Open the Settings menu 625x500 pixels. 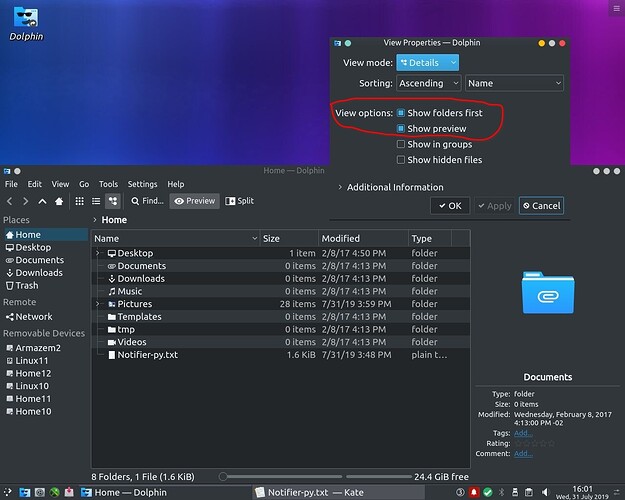(x=142, y=184)
